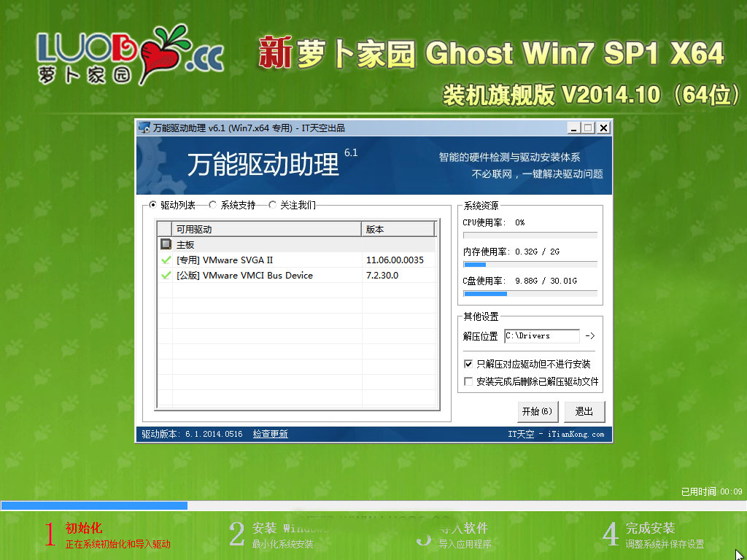Screen dimensions: 747x560
Task: Click the 驱动版本: 6.1.2014.0516 status text
Action: (192, 434)
